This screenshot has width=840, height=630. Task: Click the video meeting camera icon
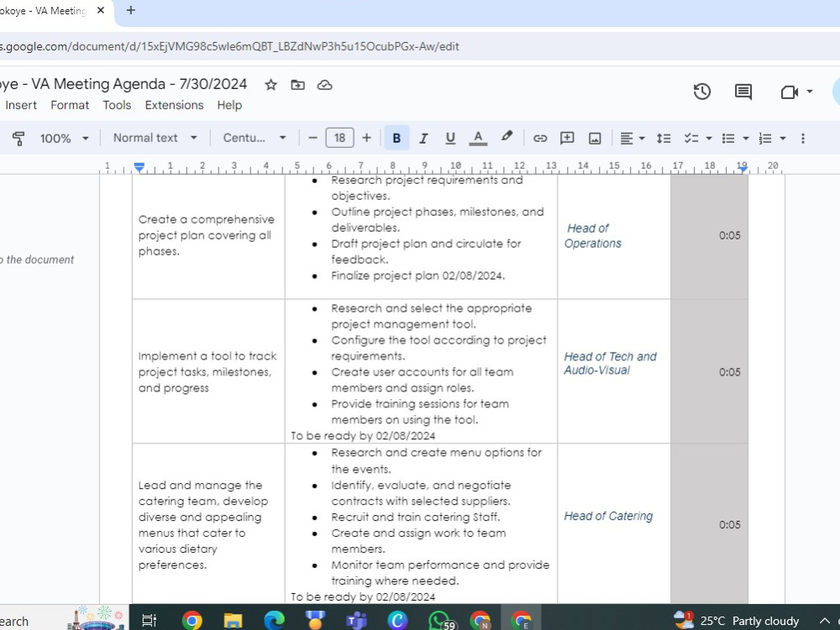(x=789, y=92)
